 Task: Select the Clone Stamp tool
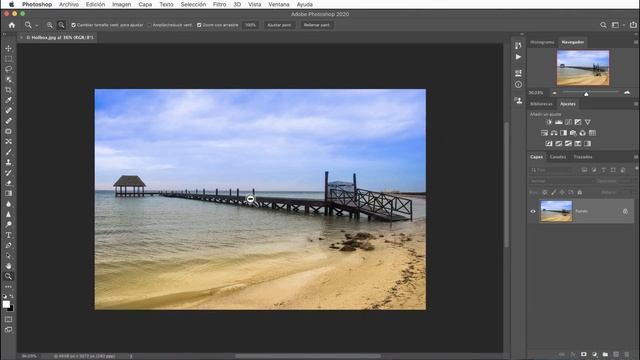[x=8, y=162]
